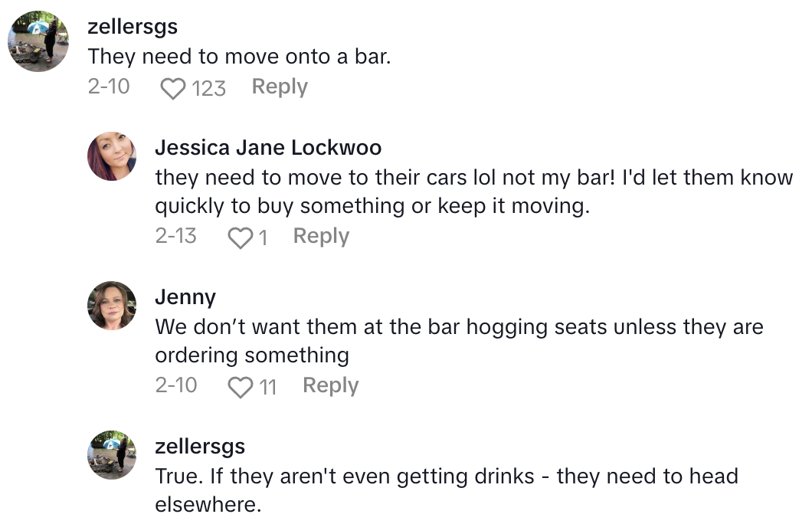Like zellersgs's "move onto a bar" comment heart
The height and width of the screenshot is (524, 812).
point(173,88)
